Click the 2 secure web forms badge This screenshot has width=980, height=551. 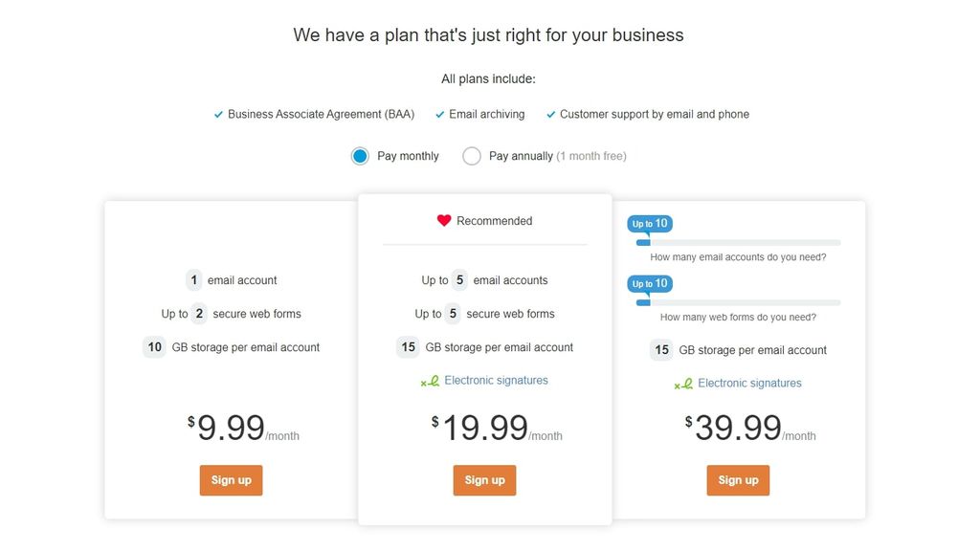point(198,313)
